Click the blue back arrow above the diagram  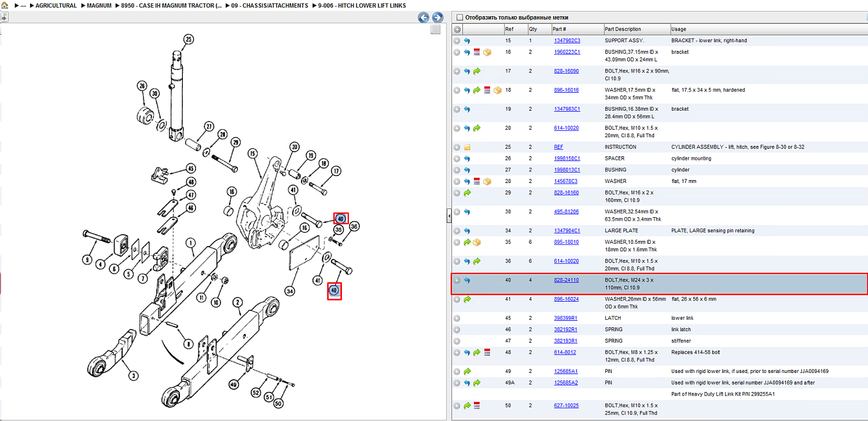coord(424,18)
